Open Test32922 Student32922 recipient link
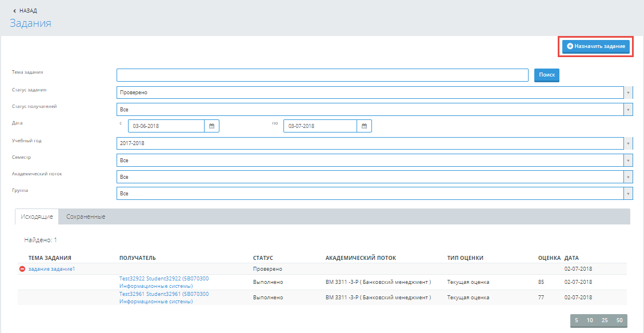The width and height of the screenshot is (644, 333). tap(163, 279)
